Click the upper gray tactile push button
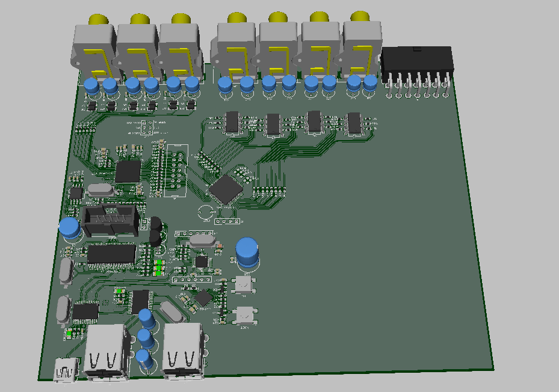 click(x=244, y=284)
